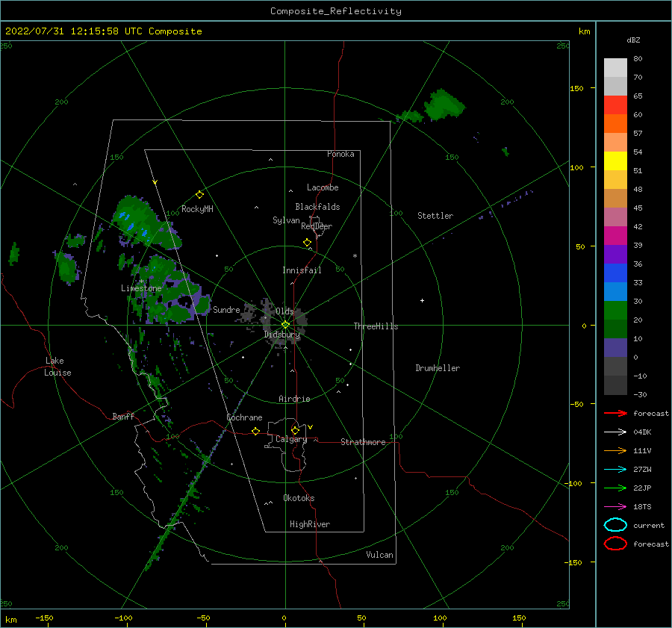The width and height of the screenshot is (672, 628).
Task: Click the Drumheller label
Action: point(438,368)
